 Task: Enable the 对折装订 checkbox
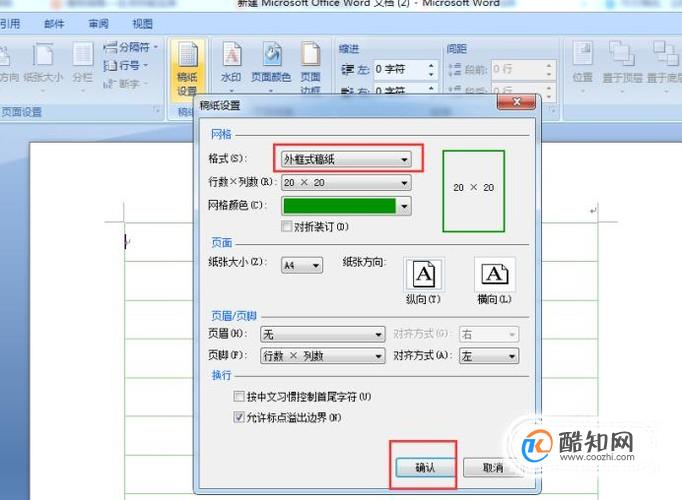[x=287, y=227]
